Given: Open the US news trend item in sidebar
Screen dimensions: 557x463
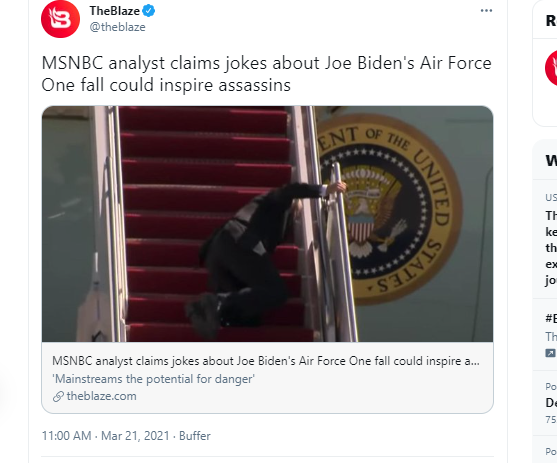Looking at the screenshot, I should click(x=545, y=240).
